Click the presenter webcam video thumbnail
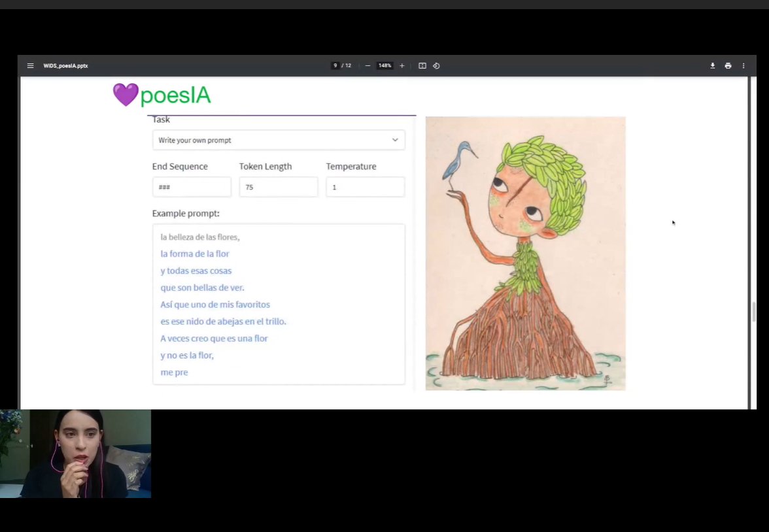Image resolution: width=769 pixels, height=532 pixels. click(76, 454)
